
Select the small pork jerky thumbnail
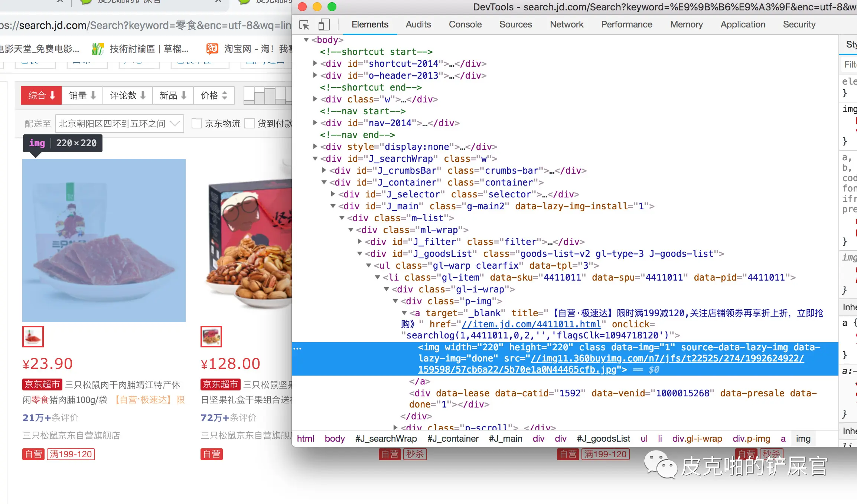coord(33,337)
